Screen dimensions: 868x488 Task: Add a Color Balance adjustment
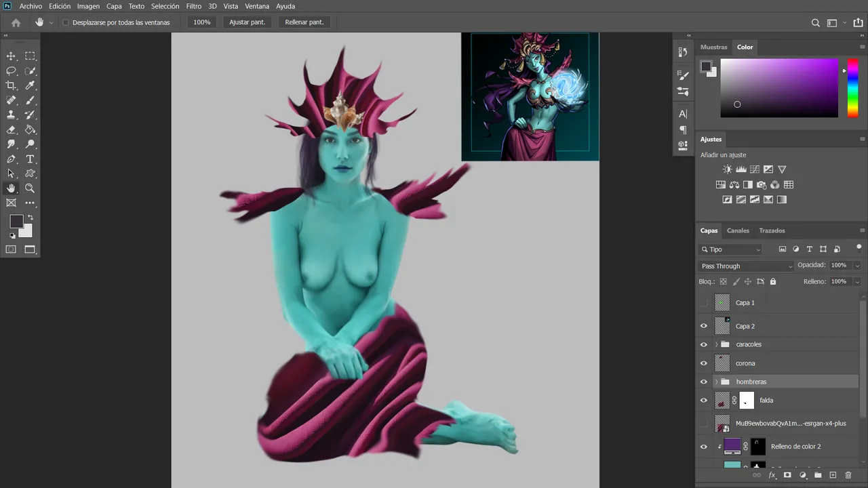[x=734, y=184]
